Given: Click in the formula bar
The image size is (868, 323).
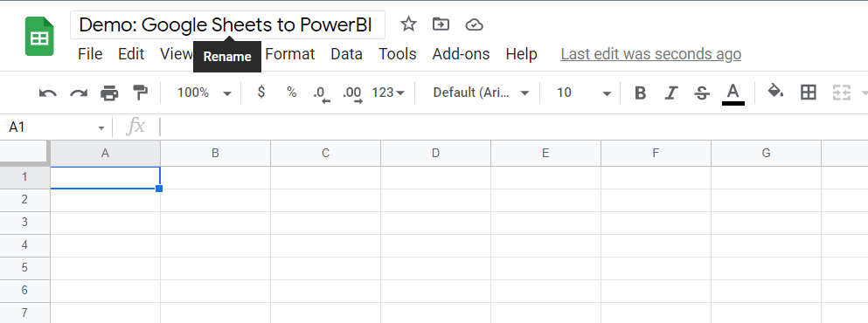Looking at the screenshot, I should 515,127.
